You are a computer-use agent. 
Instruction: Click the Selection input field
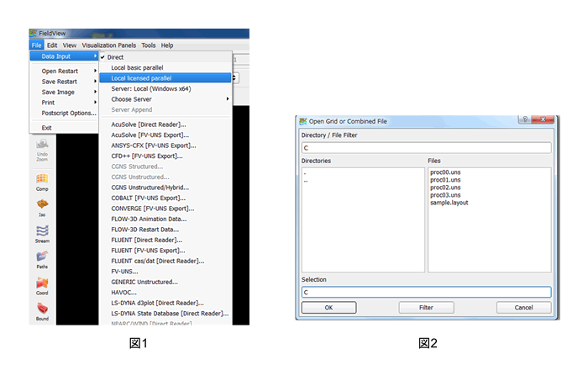click(426, 293)
